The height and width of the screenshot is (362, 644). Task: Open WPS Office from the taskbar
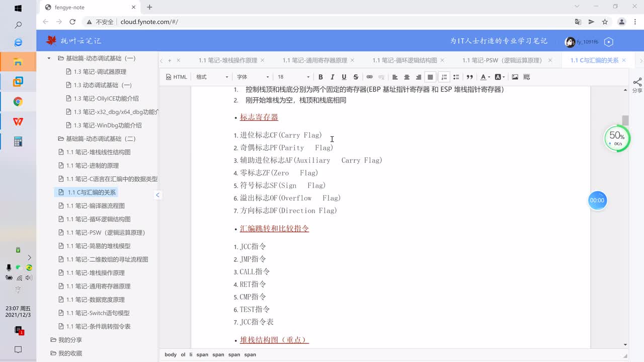18,122
